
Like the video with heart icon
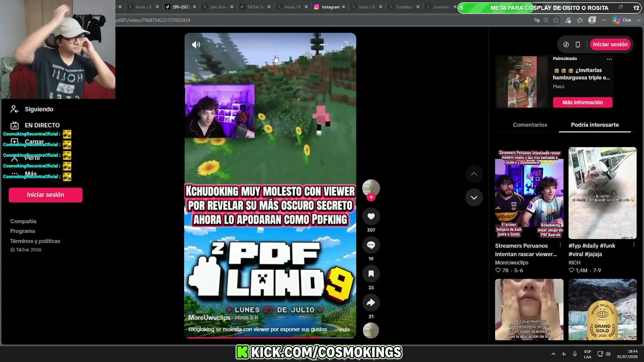pyautogui.click(x=371, y=216)
